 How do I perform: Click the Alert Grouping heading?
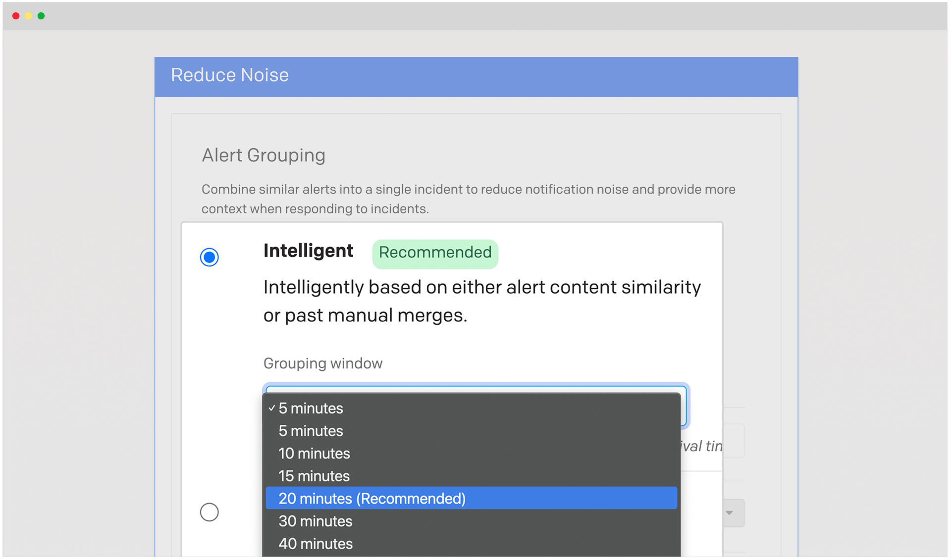pyautogui.click(x=264, y=155)
